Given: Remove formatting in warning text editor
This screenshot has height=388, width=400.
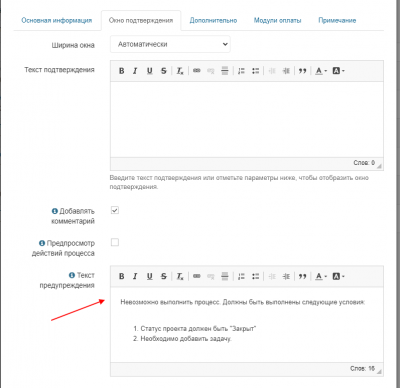Looking at the screenshot, I should coord(180,276).
